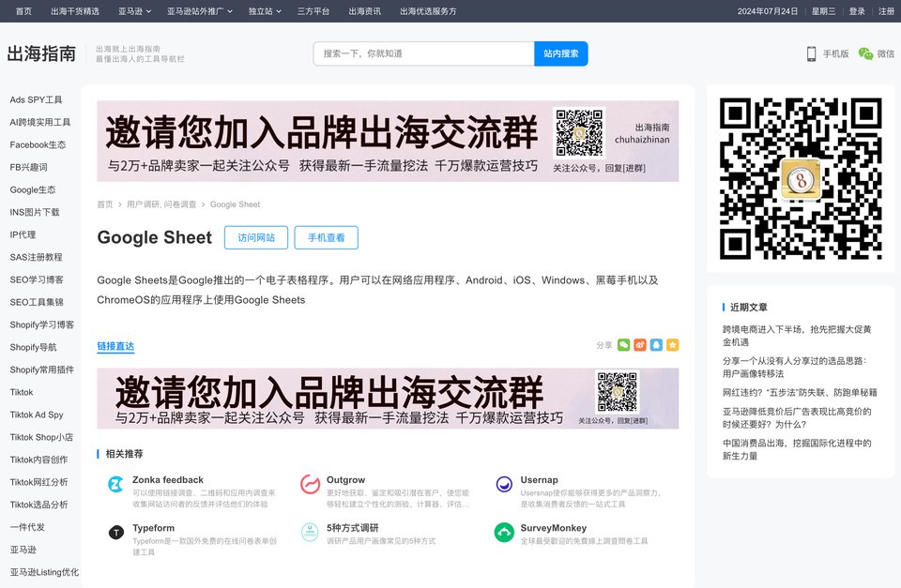Open the Typeform logo icon
This screenshot has height=588, width=901.
tap(116, 533)
